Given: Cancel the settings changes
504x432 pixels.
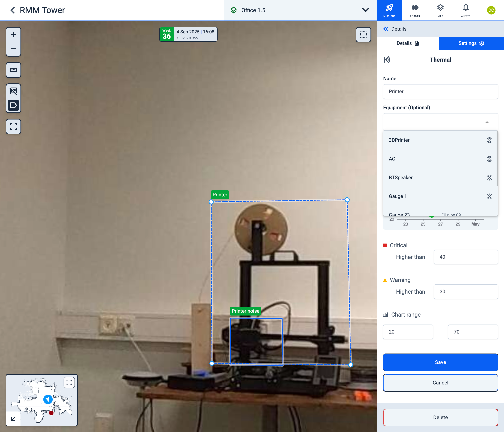Looking at the screenshot, I should click(440, 383).
